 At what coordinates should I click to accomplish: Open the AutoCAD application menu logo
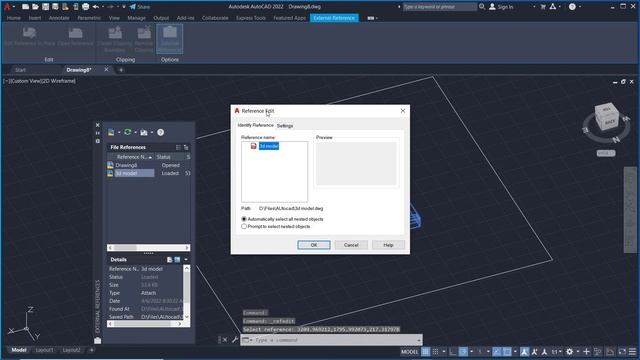pos(7,7)
